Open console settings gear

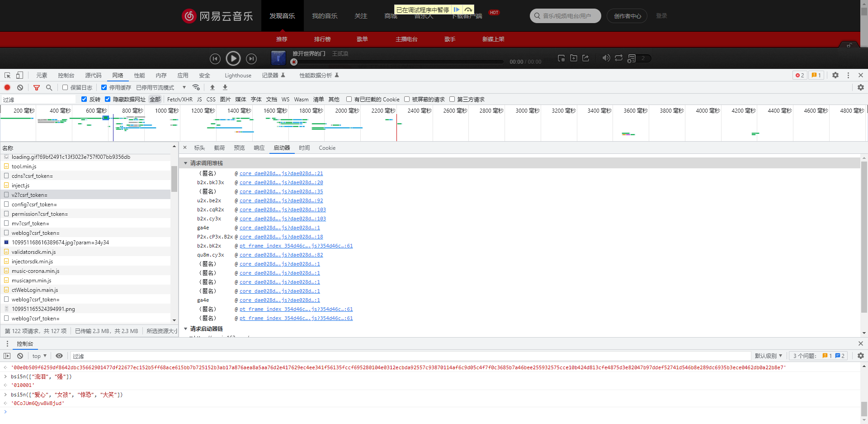(861, 356)
